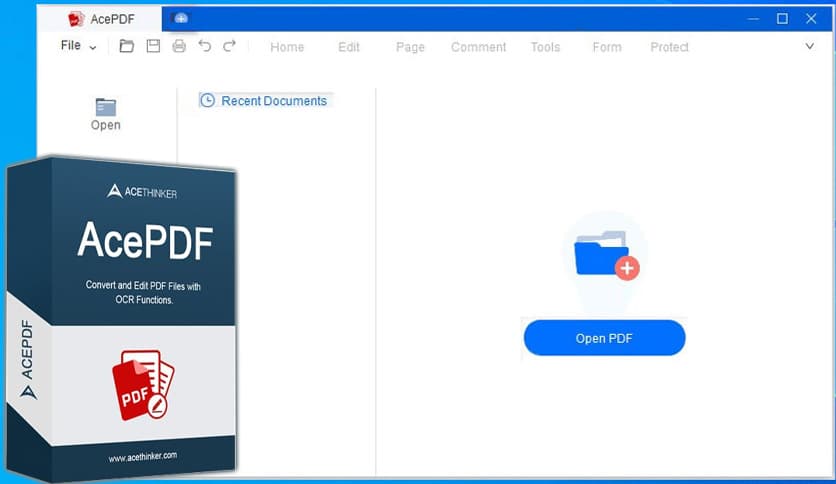Select Recent Documents heading
Viewport: 836px width, 484px height.
click(266, 100)
